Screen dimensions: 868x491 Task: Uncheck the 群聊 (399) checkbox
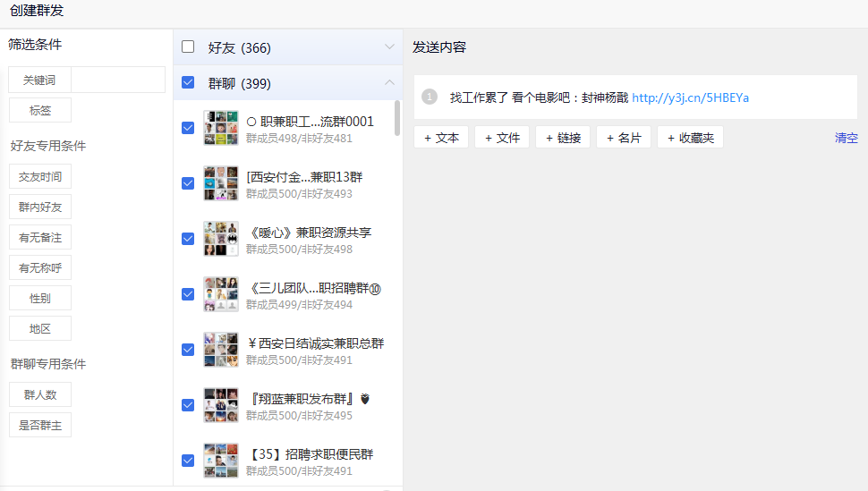click(x=188, y=82)
